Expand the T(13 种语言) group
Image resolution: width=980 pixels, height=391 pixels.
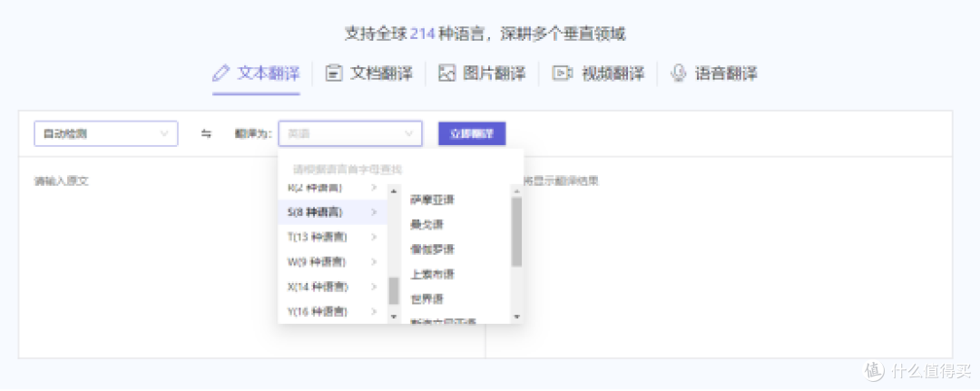click(x=332, y=237)
